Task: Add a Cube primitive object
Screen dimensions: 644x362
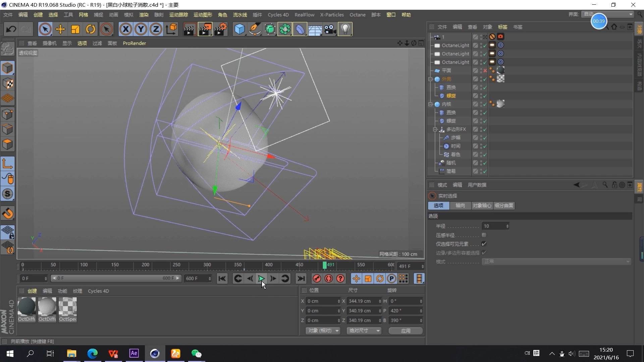Action: click(x=239, y=29)
